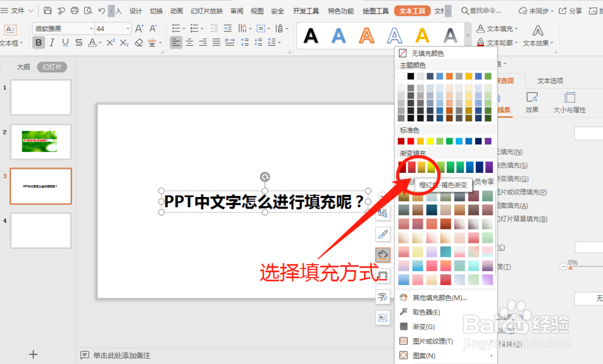Click the 效果 effects panel icon
Screen dimensions: 603x364
pos(532,102)
